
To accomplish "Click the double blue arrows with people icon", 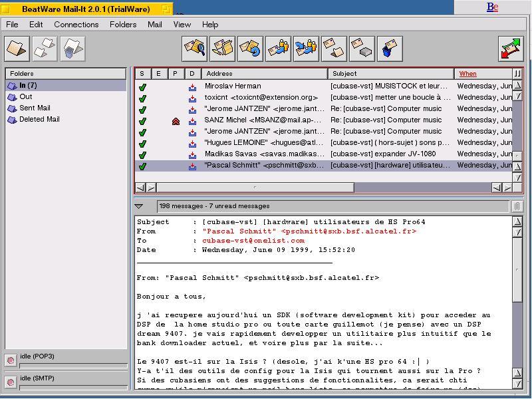I will click(x=306, y=49).
